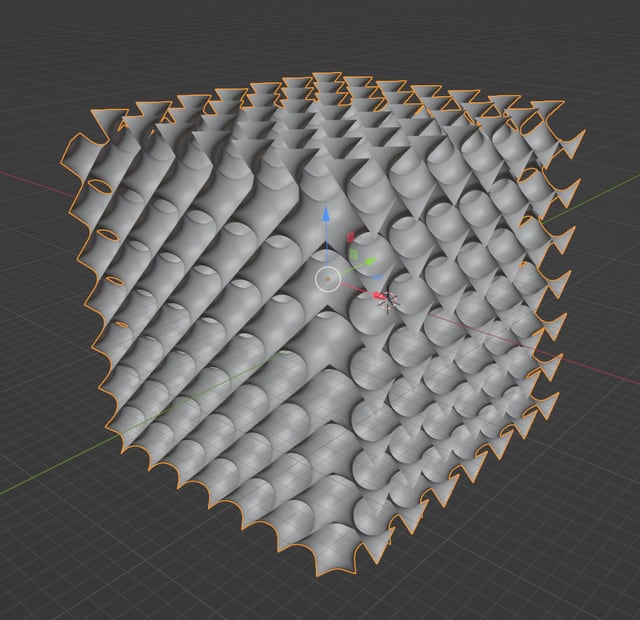Click the red-white striped 3D cursor
Screen dimensions: 640x620
(387, 301)
